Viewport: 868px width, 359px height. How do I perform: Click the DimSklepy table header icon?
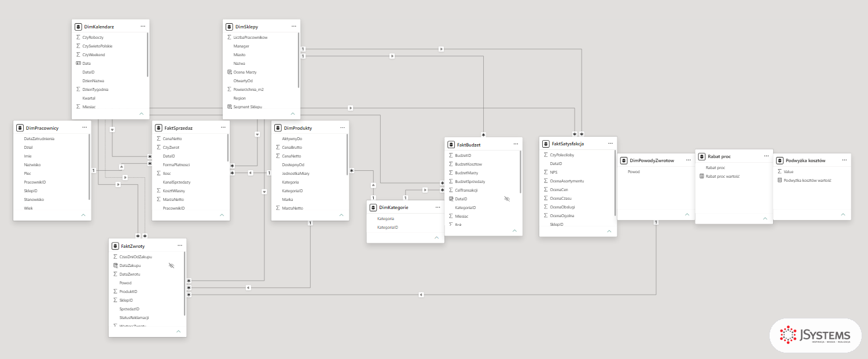[x=229, y=27]
